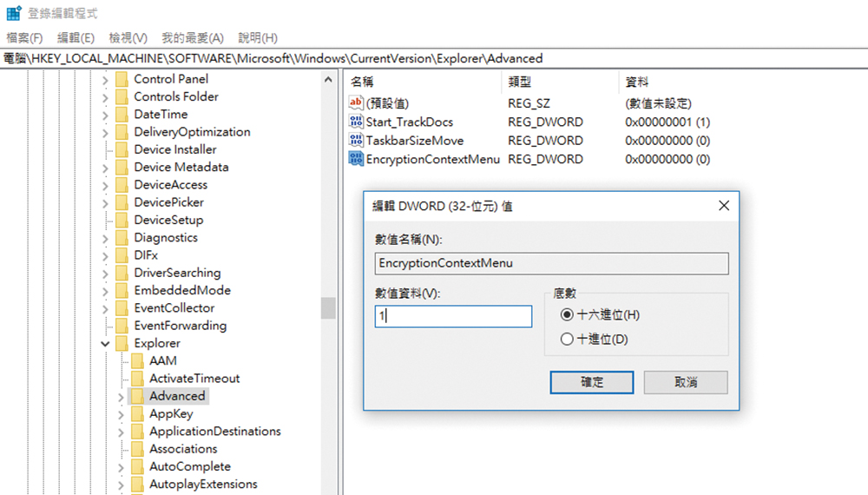Expand the DeliveryOptimization key
Viewport: 868px width, 495px height.
[x=105, y=134]
